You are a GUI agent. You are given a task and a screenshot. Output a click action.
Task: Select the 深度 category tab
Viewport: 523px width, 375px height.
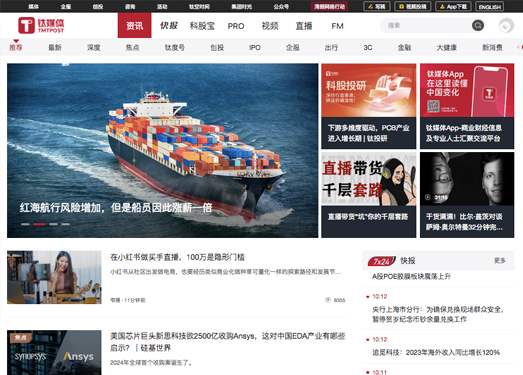94,47
